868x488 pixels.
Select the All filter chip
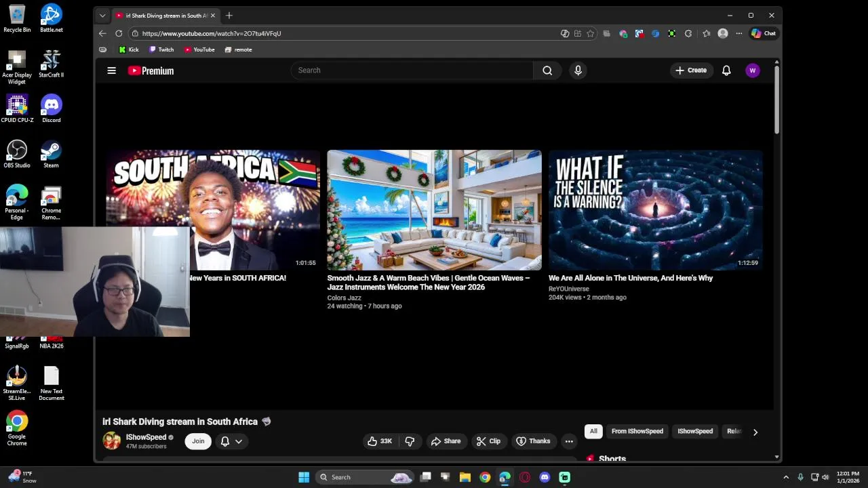593,431
